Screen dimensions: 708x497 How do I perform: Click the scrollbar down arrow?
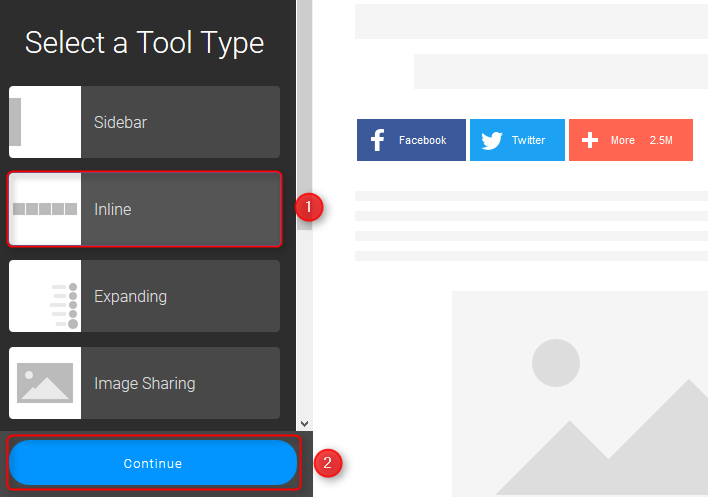tap(304, 424)
